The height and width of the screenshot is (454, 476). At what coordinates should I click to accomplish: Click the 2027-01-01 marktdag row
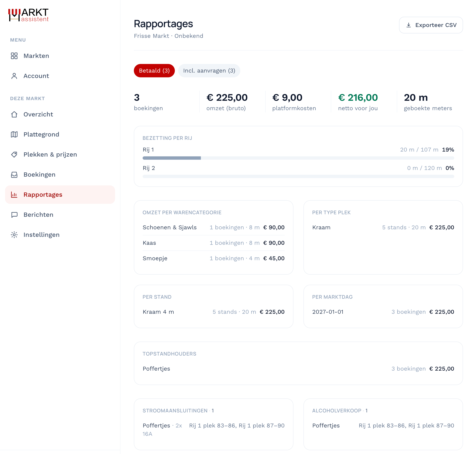(x=383, y=312)
